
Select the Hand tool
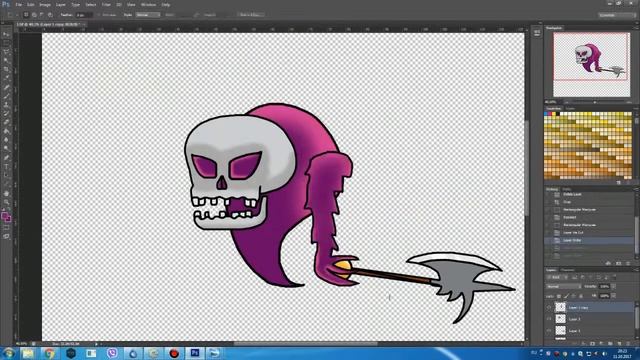tap(6, 193)
